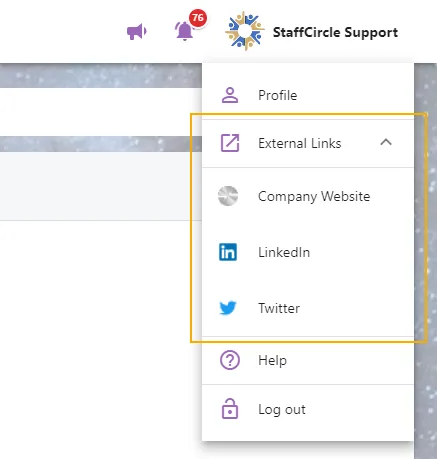Image resolution: width=437 pixels, height=459 pixels.
Task: Collapse External Links with the chevron
Action: click(x=386, y=142)
